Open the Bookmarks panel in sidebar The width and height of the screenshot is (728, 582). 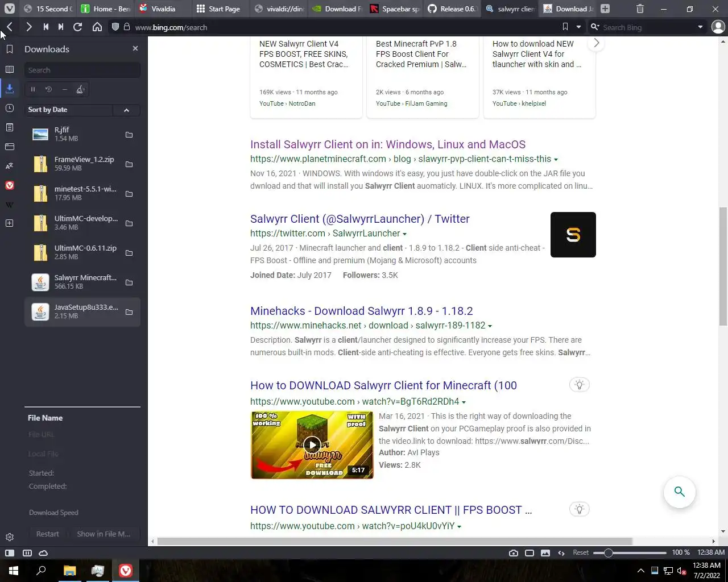click(x=10, y=49)
